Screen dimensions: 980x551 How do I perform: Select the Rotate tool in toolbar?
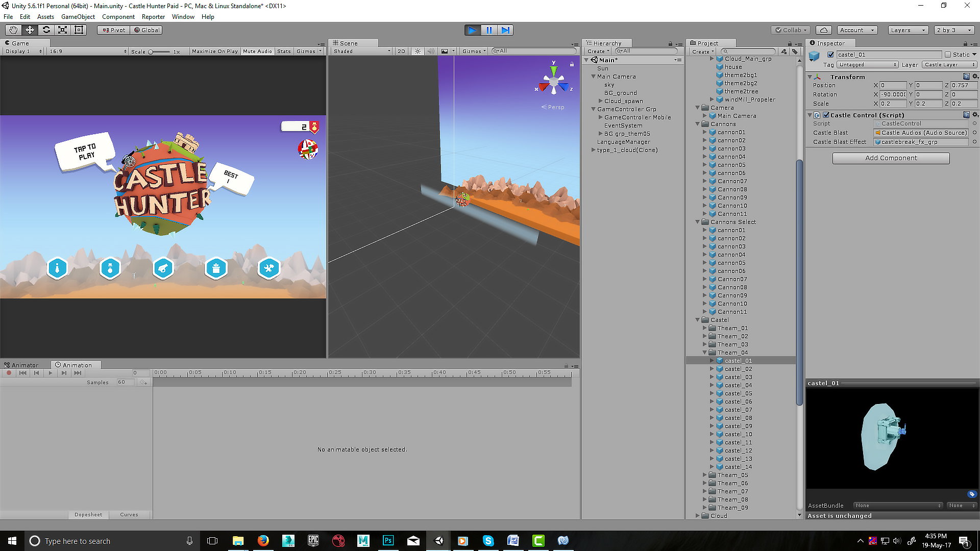(46, 30)
